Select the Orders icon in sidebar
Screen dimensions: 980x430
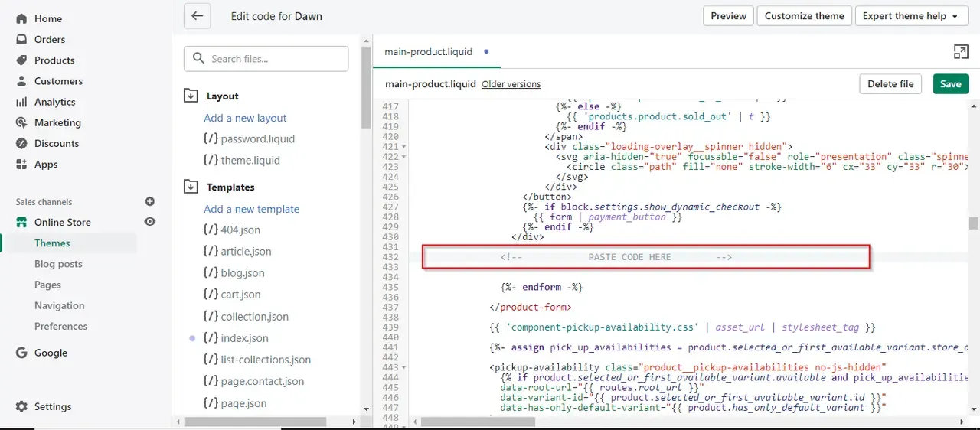21,39
